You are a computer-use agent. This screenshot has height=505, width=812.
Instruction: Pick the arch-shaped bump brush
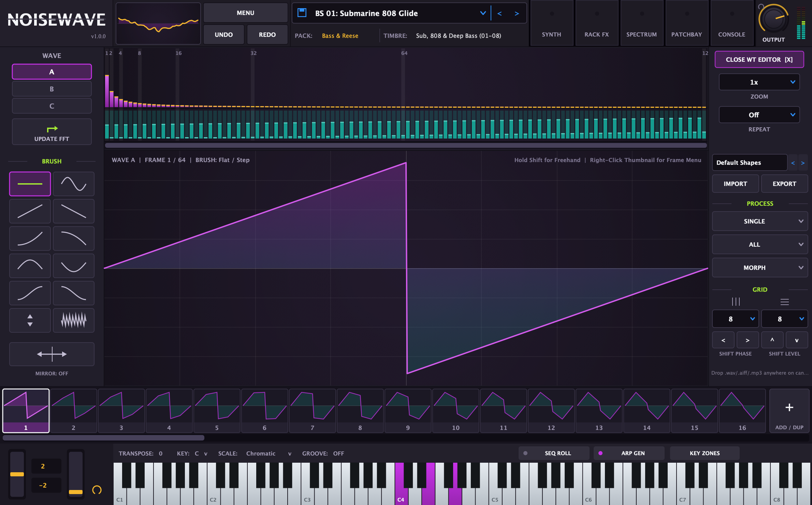30,265
